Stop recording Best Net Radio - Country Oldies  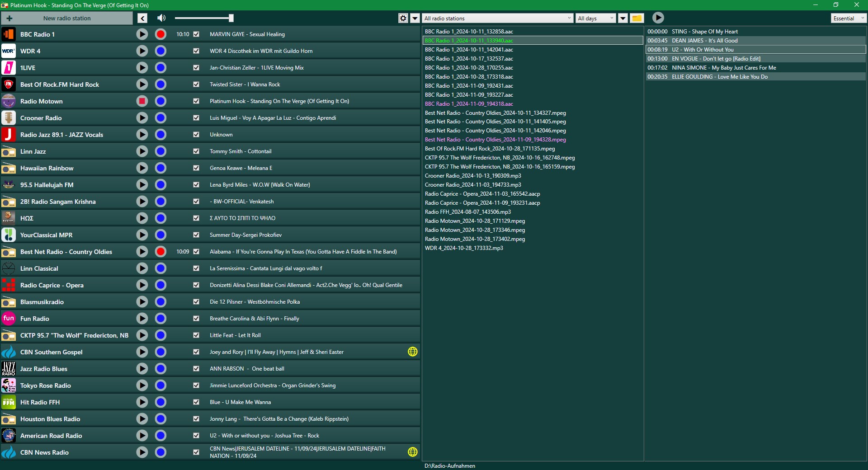point(160,251)
